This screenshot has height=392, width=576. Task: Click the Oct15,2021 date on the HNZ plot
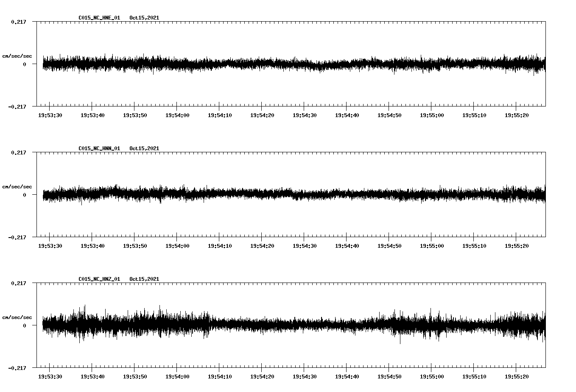click(144, 279)
